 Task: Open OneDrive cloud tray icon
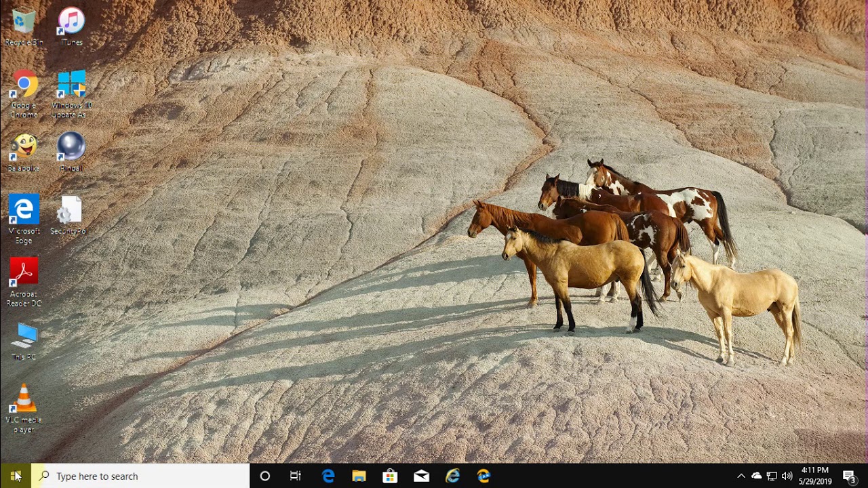pyautogui.click(x=756, y=476)
